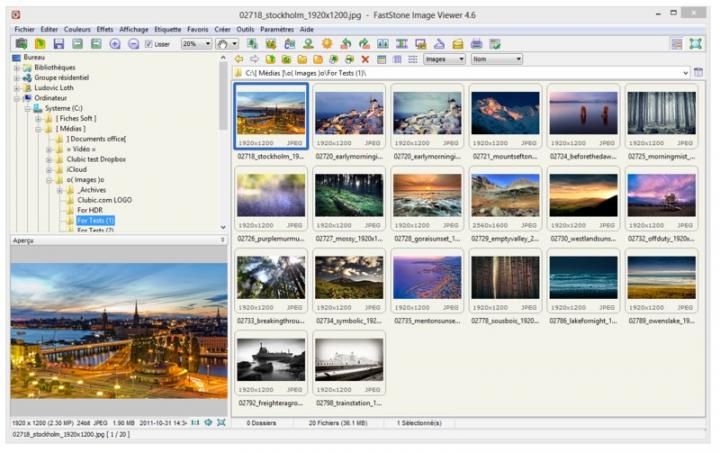This screenshot has width=720, height=453.
Task: Click the email envelope icon in toolbar
Action: (458, 44)
